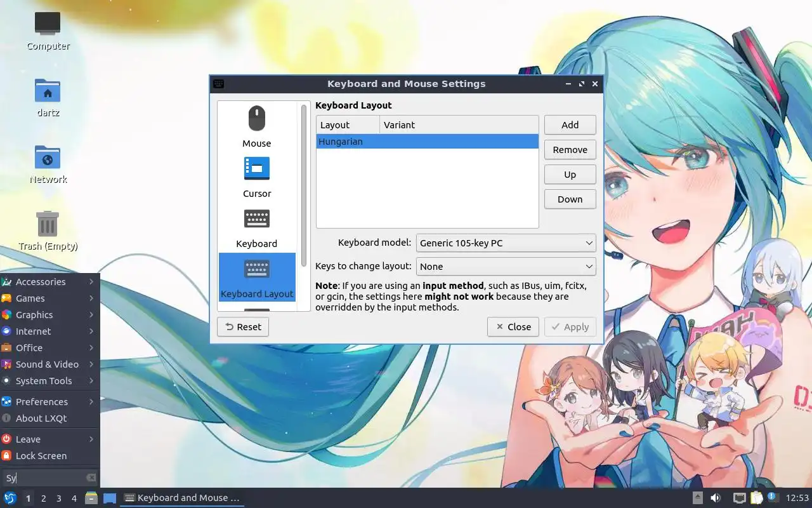Click the Layout column header
Screen dimensions: 812x508
[x=348, y=124]
